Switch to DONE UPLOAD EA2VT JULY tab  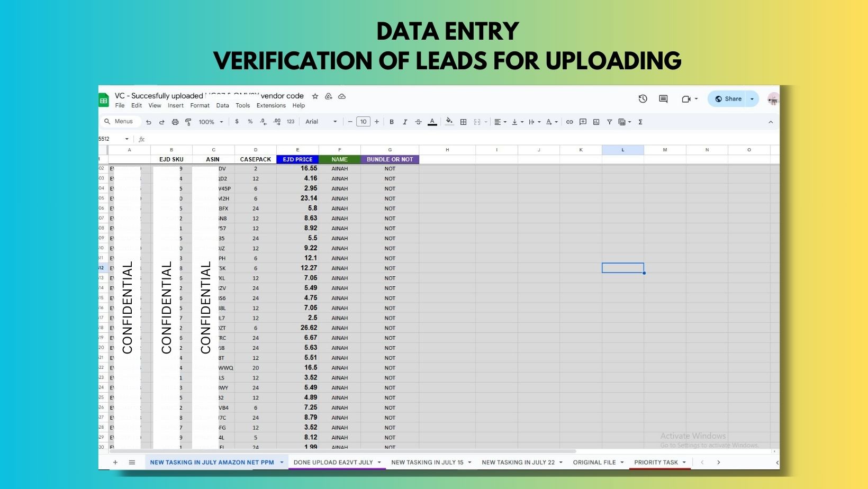[x=337, y=462]
